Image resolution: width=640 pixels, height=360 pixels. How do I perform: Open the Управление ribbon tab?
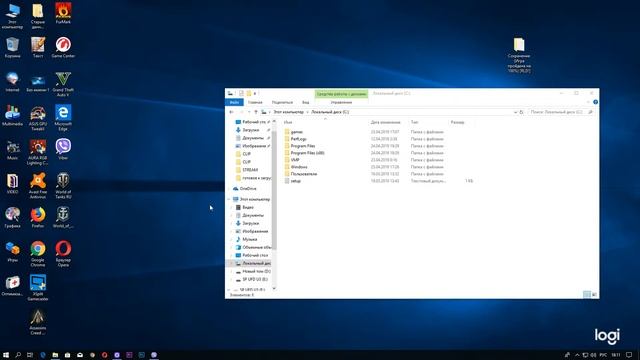[x=341, y=102]
